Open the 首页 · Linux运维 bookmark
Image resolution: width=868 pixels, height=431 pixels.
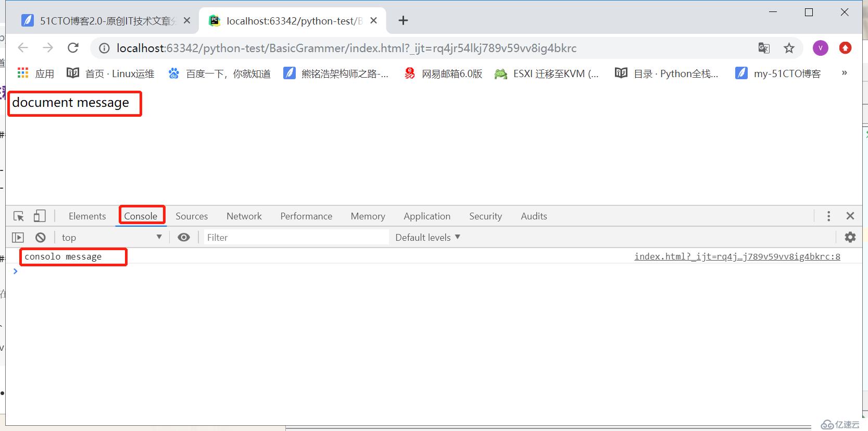(x=110, y=73)
